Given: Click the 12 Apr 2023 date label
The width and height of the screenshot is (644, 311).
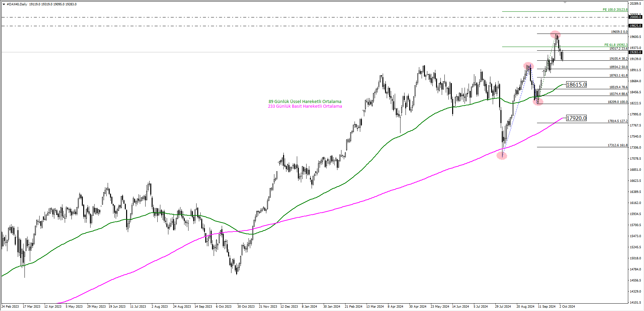Looking at the screenshot, I should pyautogui.click(x=53, y=307).
